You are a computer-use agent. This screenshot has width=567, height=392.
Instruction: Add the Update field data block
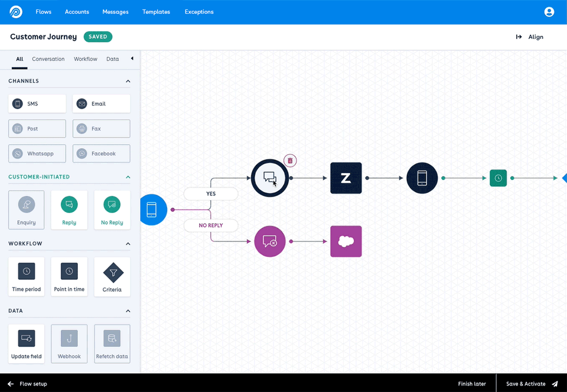pos(27,344)
